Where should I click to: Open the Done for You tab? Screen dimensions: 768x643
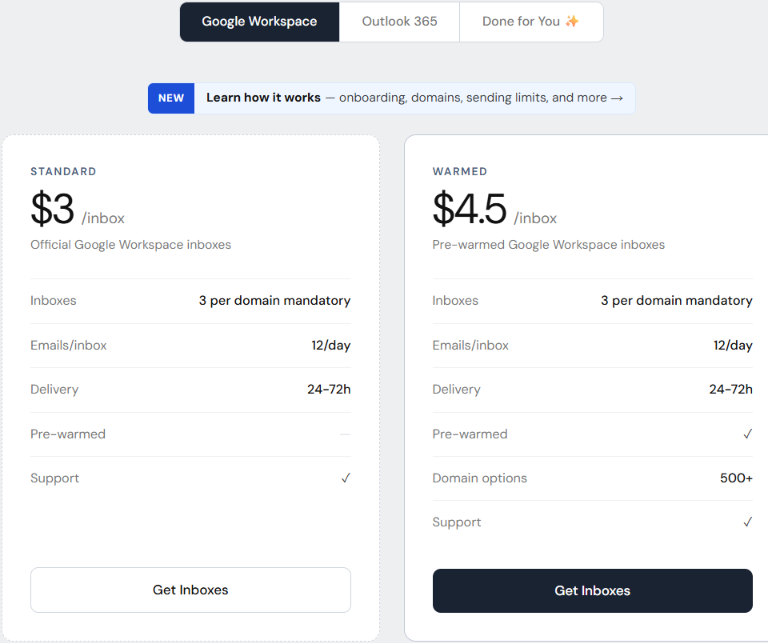[x=531, y=22]
